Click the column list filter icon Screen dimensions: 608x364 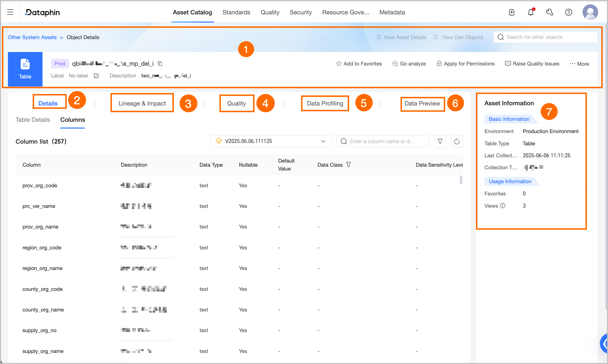pyautogui.click(x=440, y=141)
